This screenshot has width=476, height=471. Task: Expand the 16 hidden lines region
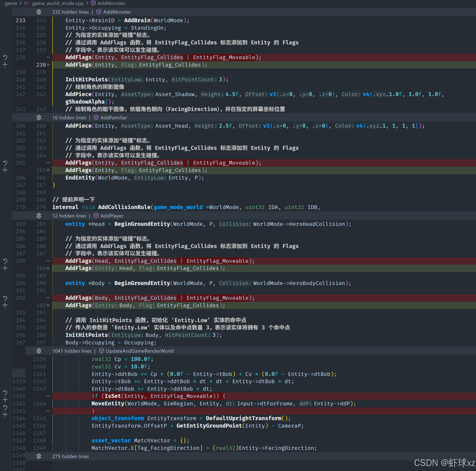39,117
